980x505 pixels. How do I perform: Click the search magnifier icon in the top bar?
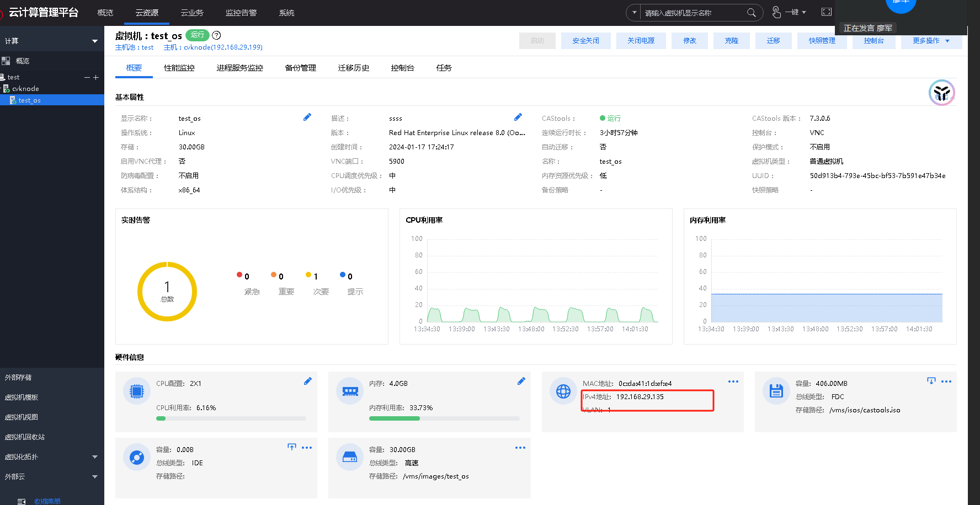tap(751, 13)
